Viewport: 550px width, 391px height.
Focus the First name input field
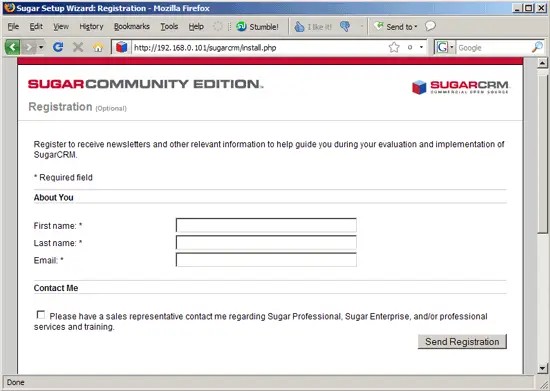(266, 225)
